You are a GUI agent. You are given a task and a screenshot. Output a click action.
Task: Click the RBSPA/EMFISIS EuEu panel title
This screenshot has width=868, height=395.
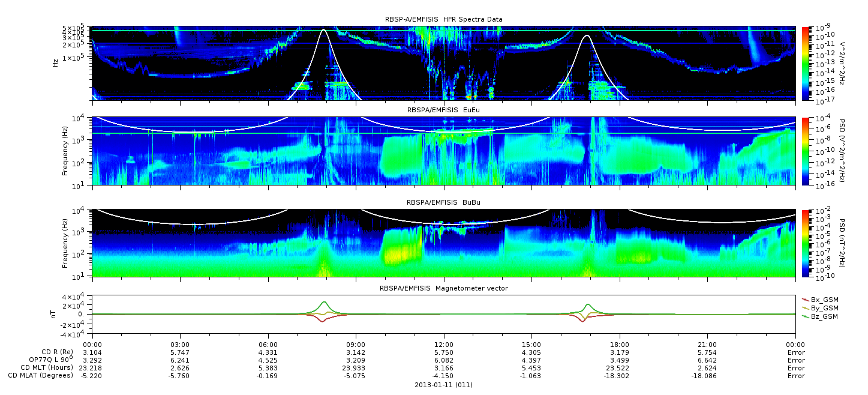click(443, 110)
